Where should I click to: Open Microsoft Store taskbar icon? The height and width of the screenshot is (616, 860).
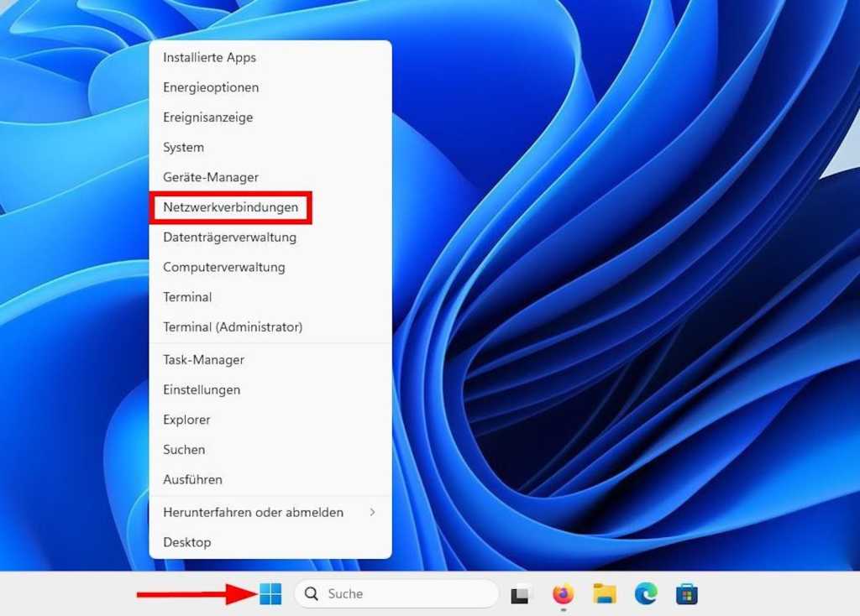point(687,594)
